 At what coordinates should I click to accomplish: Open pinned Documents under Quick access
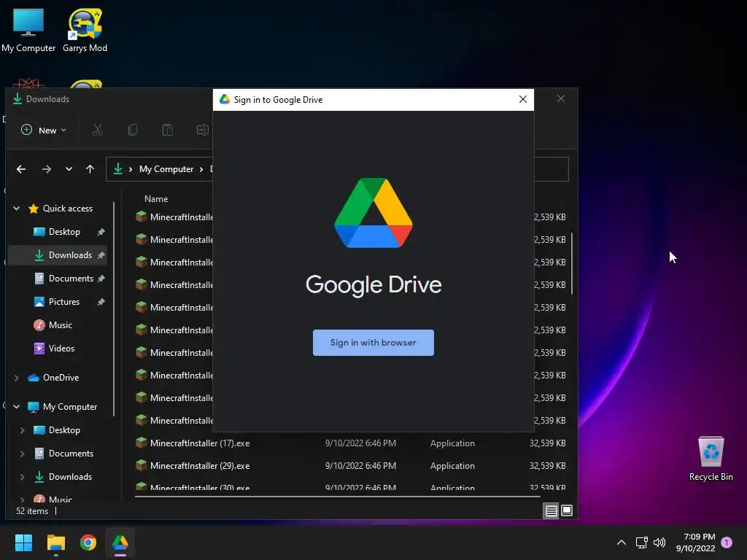tap(71, 278)
